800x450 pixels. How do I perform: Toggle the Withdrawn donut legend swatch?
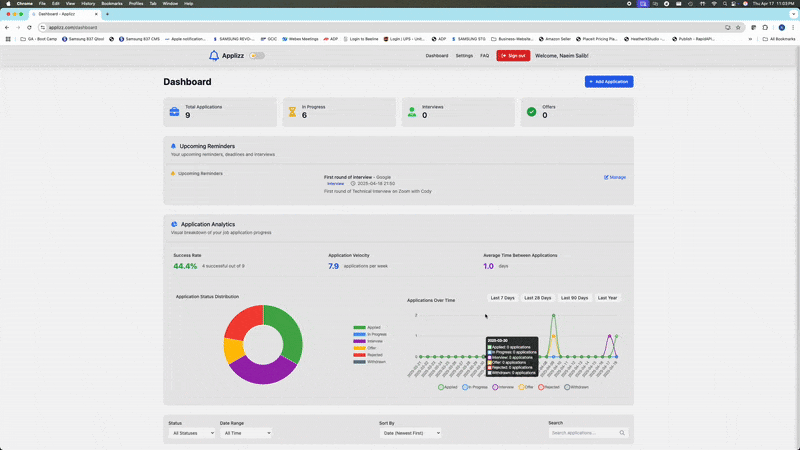point(359,362)
